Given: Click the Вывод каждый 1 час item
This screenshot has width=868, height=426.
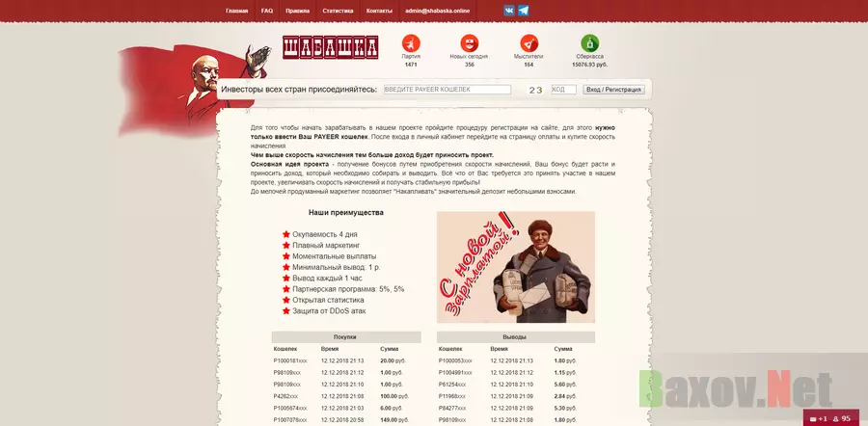Looking at the screenshot, I should coord(327,279).
